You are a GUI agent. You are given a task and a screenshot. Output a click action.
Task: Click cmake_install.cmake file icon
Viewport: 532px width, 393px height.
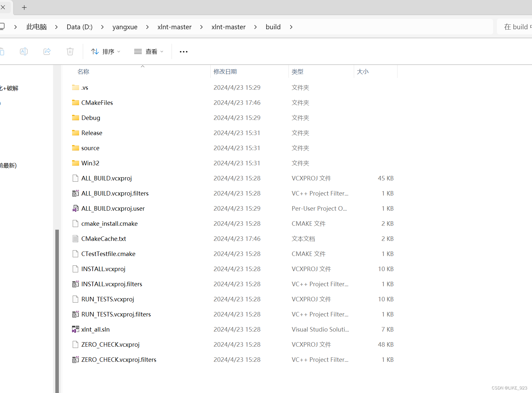pyautogui.click(x=76, y=224)
